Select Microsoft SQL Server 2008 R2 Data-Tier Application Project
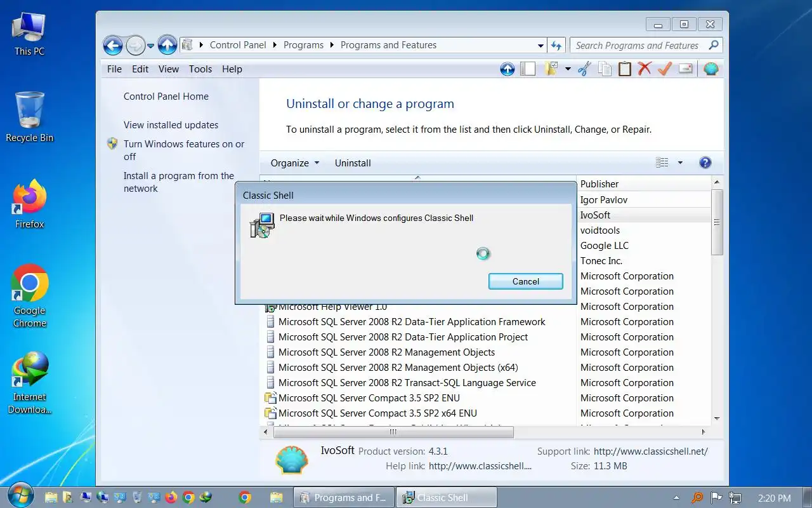 click(403, 337)
